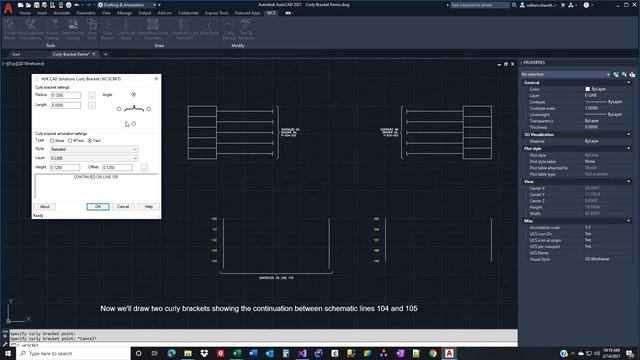This screenshot has width=640, height=360.
Task: Click the New drawing icon in quick access toolbar
Action: 20,5
